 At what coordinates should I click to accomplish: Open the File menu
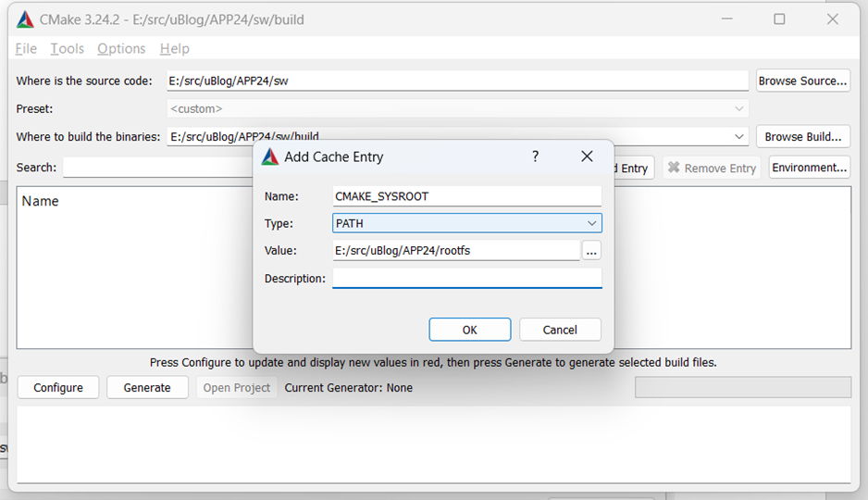point(26,49)
